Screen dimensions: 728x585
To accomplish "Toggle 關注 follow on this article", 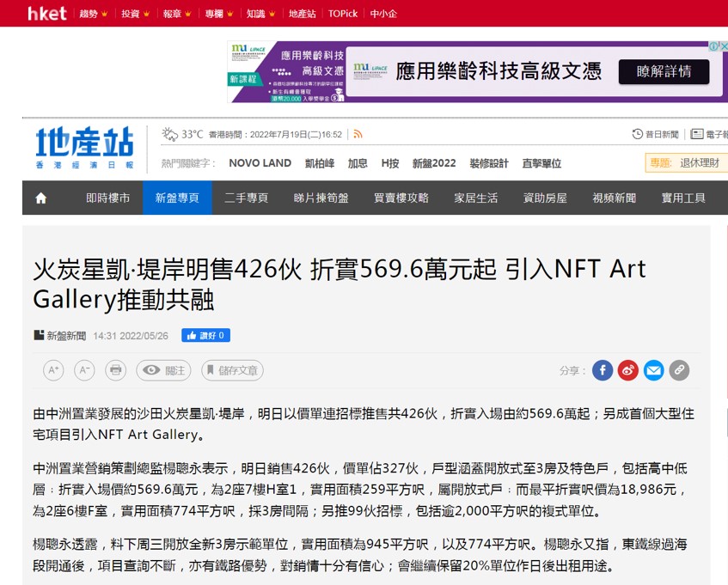I will coord(162,370).
